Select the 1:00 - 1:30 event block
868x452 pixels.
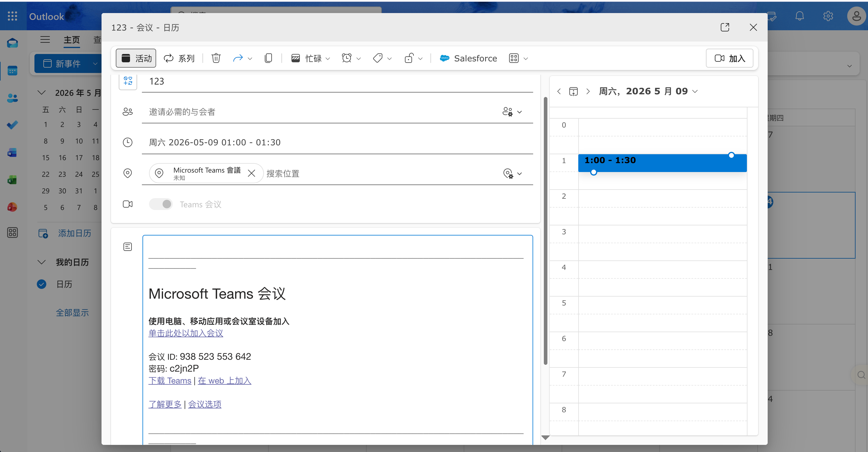(x=662, y=163)
